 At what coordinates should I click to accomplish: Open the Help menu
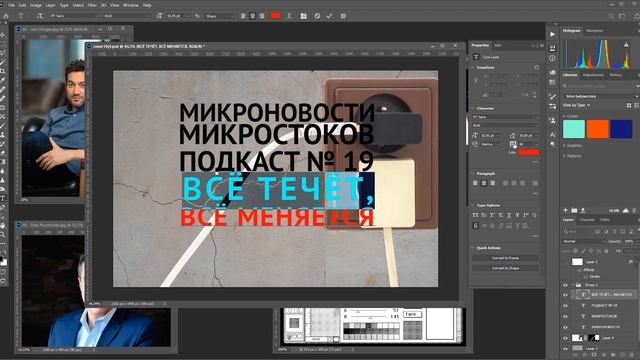(x=147, y=5)
